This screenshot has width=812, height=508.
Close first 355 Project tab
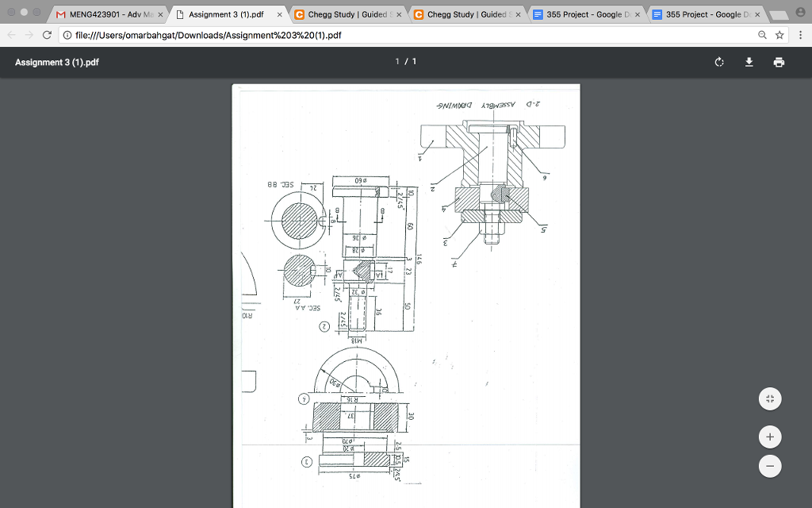pos(637,14)
